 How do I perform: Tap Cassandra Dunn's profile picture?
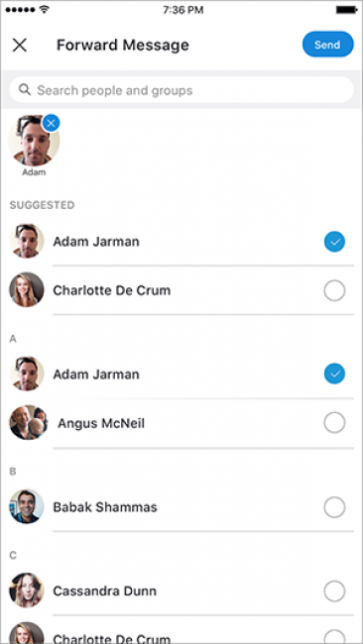pyautogui.click(x=27, y=590)
